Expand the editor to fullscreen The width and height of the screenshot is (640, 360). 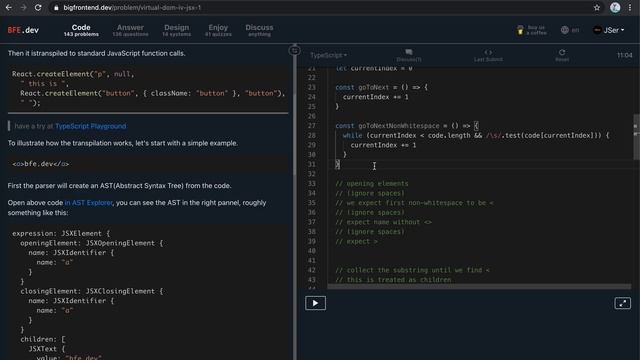click(622, 303)
